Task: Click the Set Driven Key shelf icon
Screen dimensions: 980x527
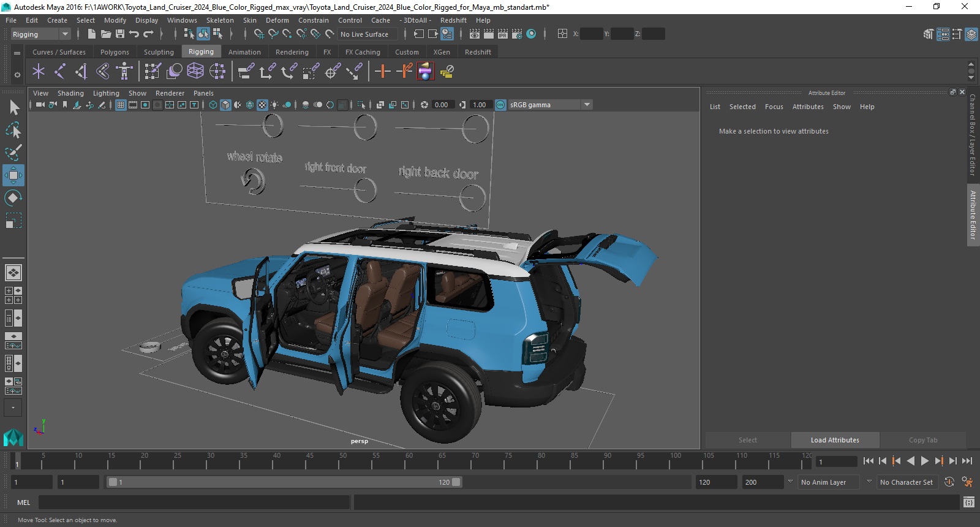Action: pos(404,72)
